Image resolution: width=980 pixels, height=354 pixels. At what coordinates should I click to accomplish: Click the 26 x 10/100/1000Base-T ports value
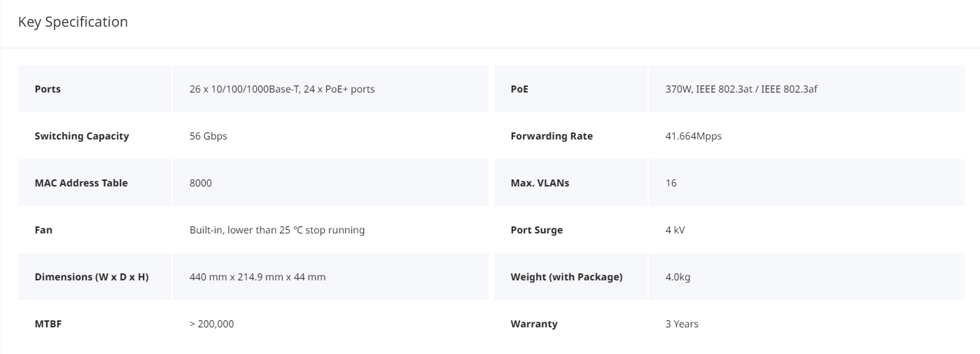282,89
